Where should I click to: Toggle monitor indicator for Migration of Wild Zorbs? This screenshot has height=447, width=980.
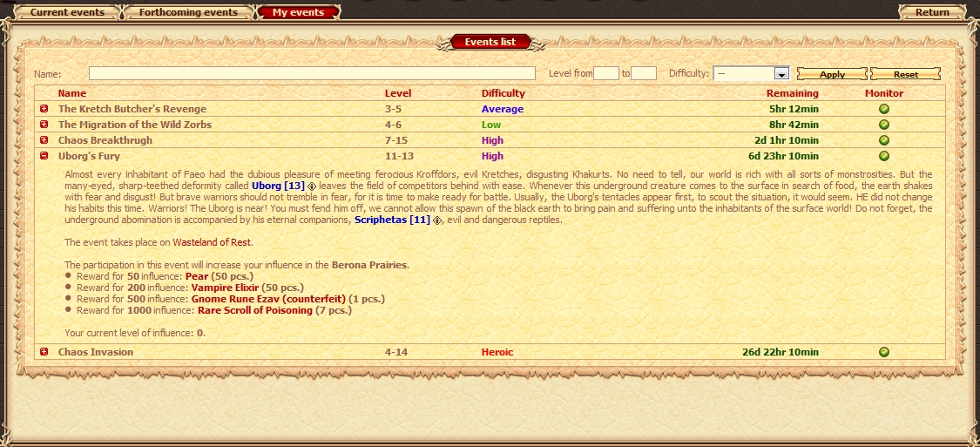tap(883, 125)
